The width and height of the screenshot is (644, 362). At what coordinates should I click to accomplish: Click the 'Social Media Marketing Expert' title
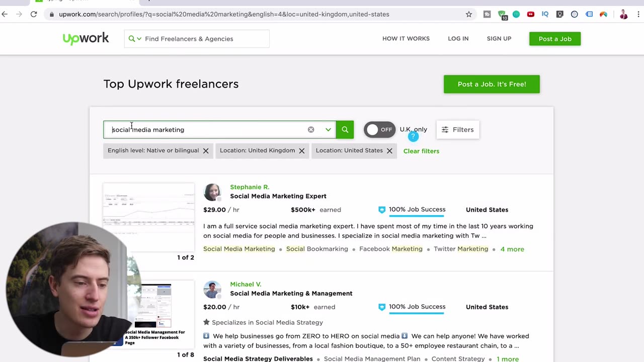coord(278,196)
